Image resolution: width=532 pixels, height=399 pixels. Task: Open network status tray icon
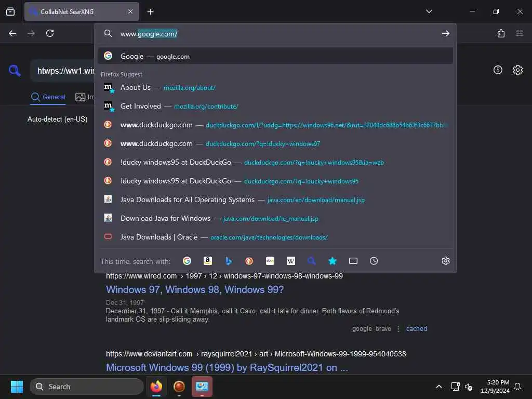click(455, 387)
